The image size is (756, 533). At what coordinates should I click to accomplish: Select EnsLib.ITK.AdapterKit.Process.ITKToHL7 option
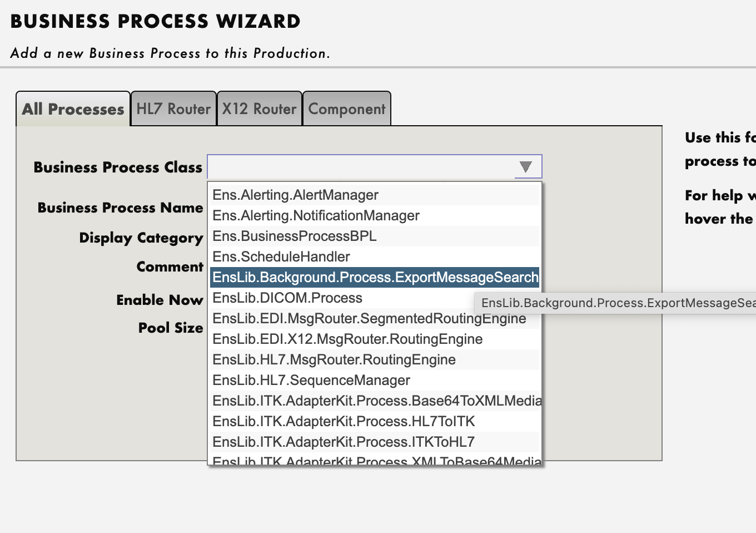pyautogui.click(x=375, y=442)
